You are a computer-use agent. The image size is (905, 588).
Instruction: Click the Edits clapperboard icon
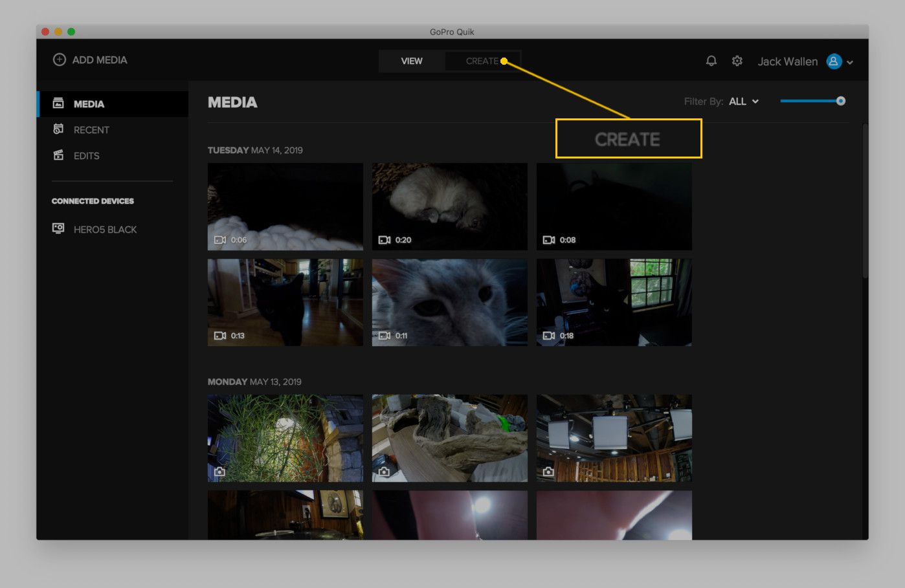(x=58, y=155)
